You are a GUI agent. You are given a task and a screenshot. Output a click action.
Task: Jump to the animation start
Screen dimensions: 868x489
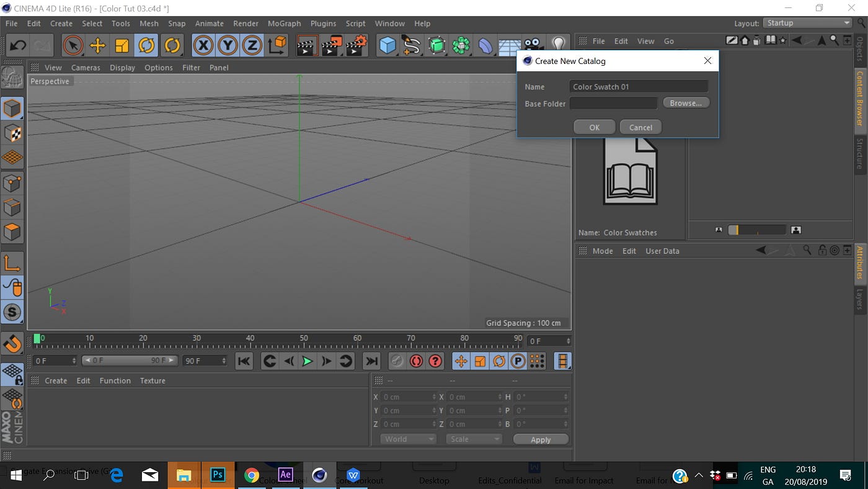[244, 361]
